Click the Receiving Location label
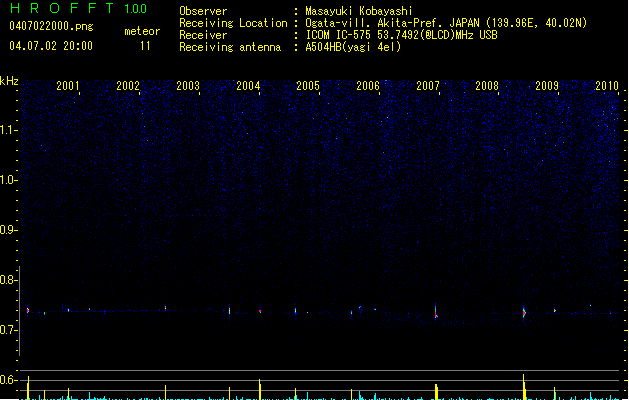 tap(233, 23)
